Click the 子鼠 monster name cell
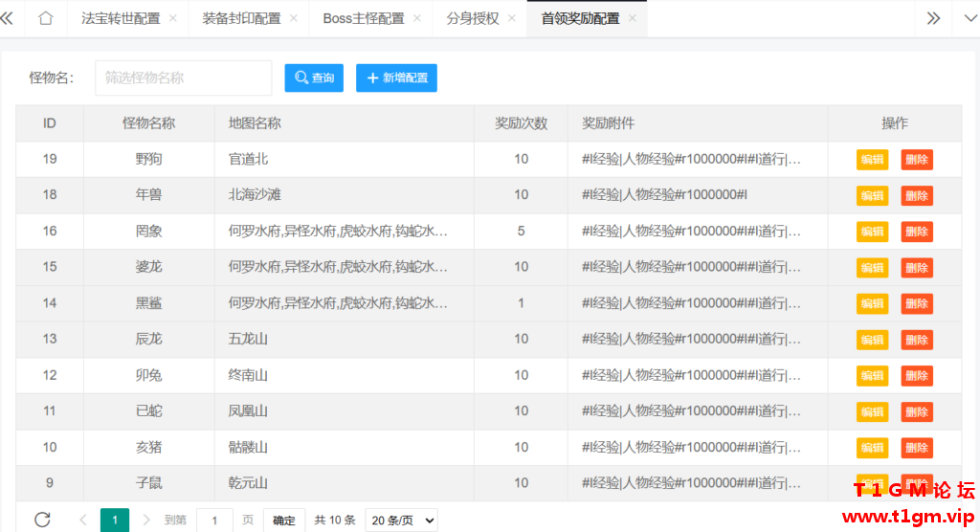This screenshot has width=980, height=532. [148, 482]
